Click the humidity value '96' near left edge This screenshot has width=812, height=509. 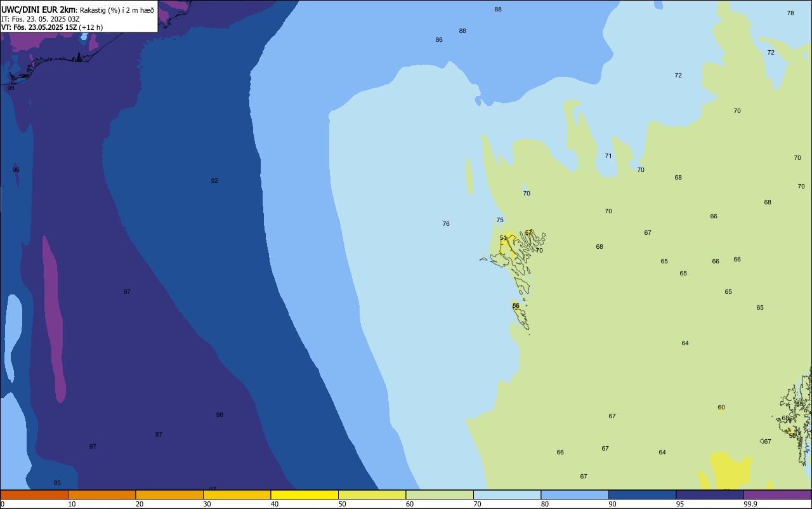pos(16,170)
